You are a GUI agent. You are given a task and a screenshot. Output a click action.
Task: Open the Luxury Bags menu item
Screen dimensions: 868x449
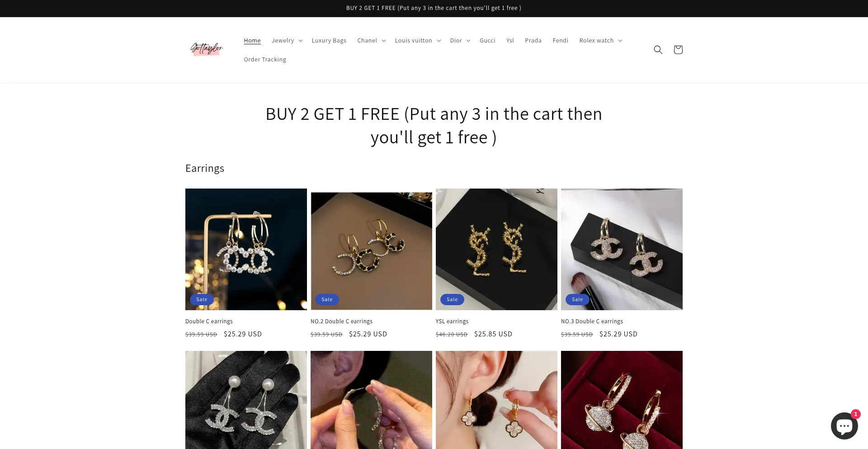[329, 41]
